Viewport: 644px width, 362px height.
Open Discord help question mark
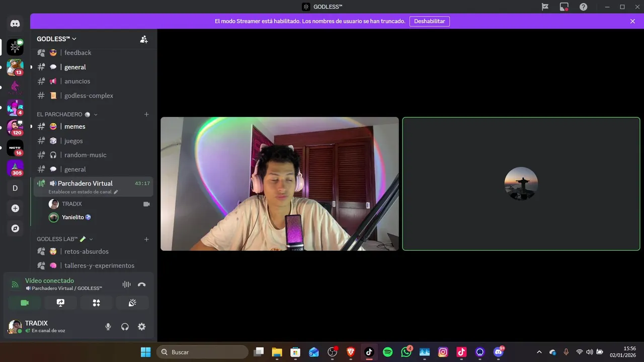(x=583, y=7)
